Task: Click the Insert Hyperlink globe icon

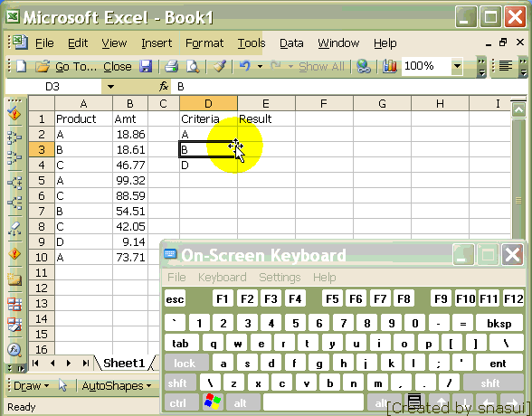Action: (x=364, y=66)
